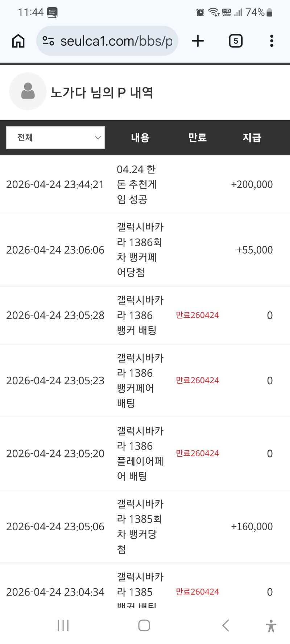Tap the accessibility shortcut icon

coord(271,626)
